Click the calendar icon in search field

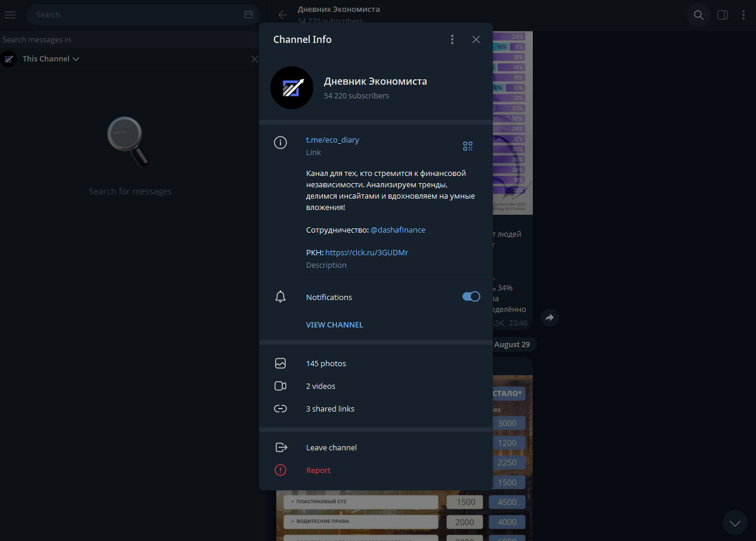(249, 14)
